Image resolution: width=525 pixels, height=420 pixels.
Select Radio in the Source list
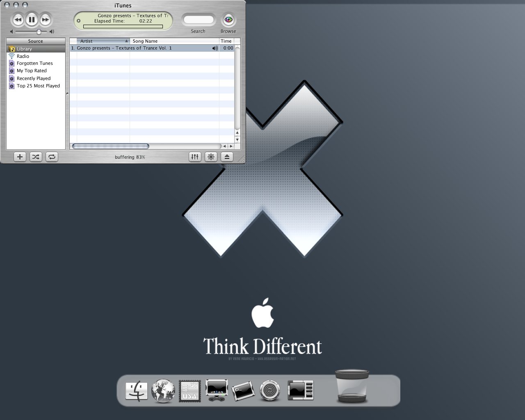[x=36, y=56]
